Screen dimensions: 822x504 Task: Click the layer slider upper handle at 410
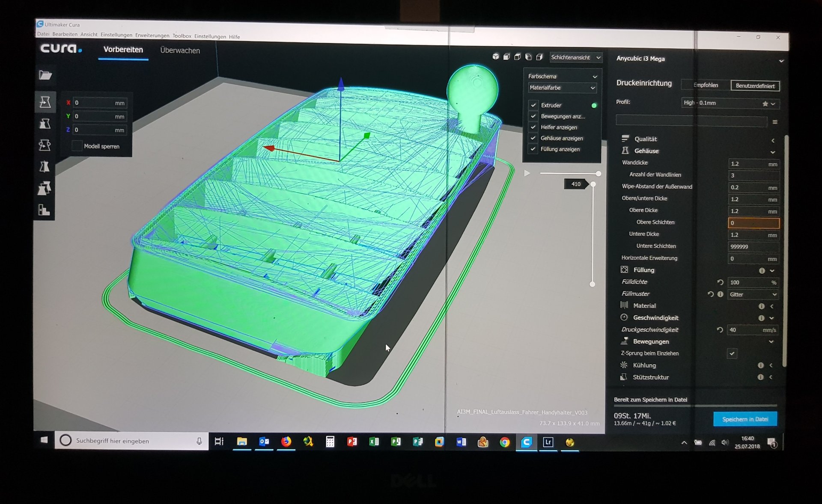click(x=593, y=184)
